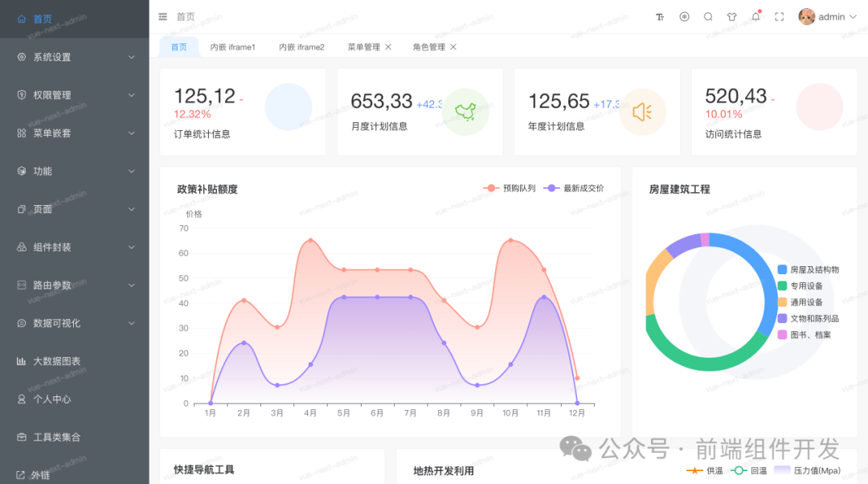Click the theme skin shirt icon
This screenshot has width=868, height=484.
pos(731,16)
